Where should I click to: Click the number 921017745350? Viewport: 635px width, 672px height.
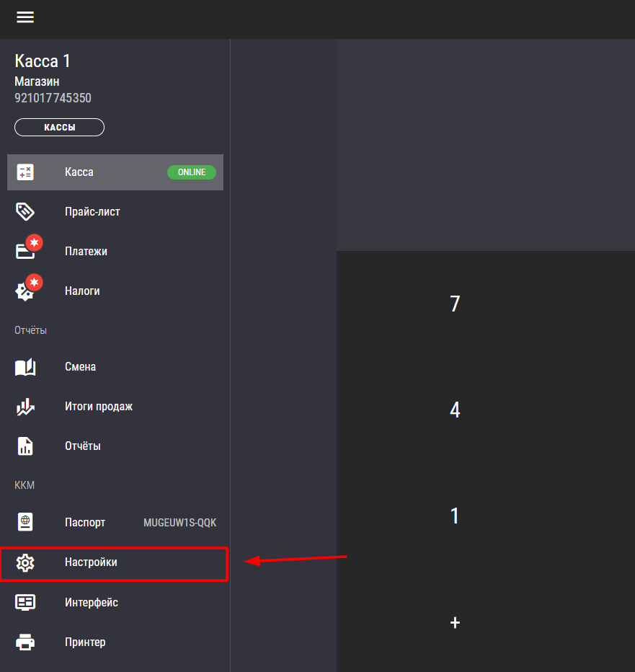click(53, 98)
